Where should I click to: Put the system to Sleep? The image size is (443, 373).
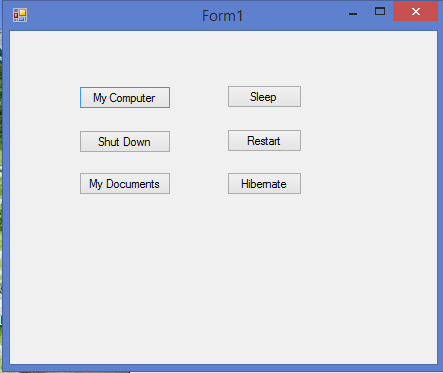point(264,97)
